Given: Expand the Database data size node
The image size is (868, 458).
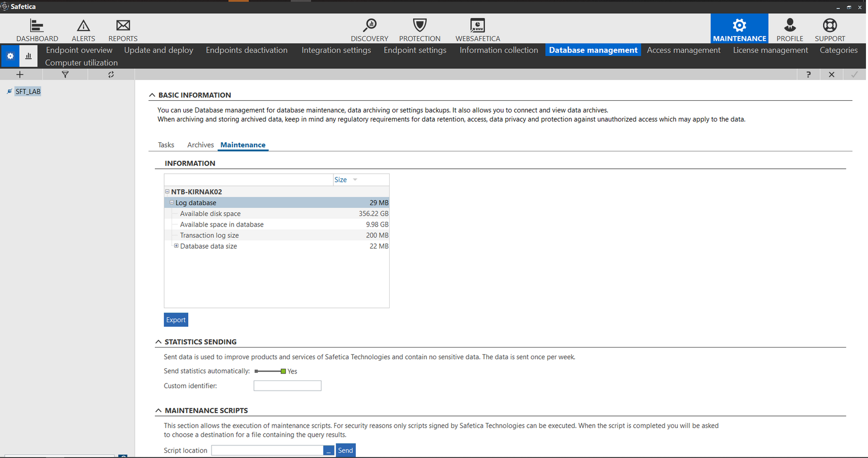Looking at the screenshot, I should pos(176,246).
